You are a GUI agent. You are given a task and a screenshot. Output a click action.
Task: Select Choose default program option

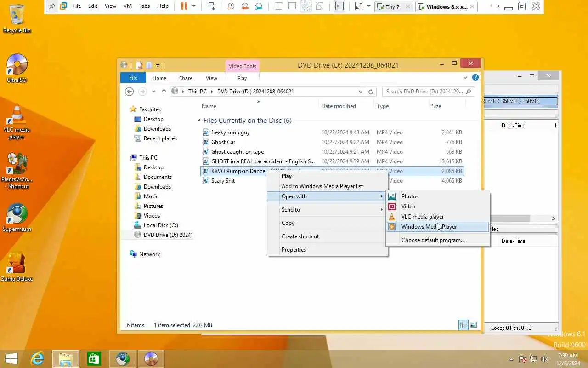coord(438,240)
